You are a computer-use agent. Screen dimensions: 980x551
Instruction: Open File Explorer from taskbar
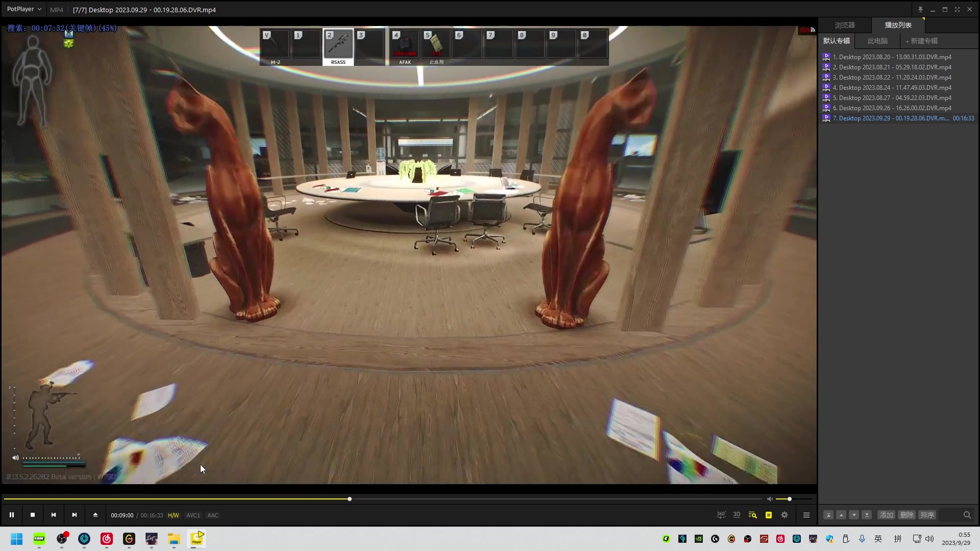click(x=174, y=539)
